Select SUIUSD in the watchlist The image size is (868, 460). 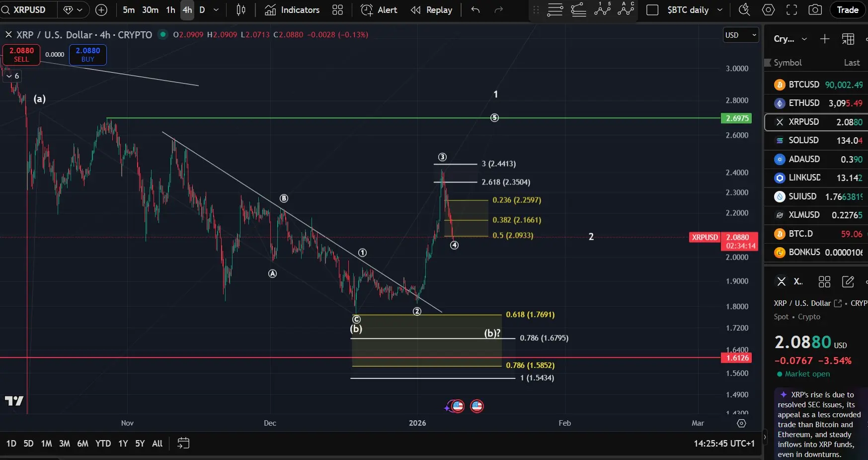point(816,196)
